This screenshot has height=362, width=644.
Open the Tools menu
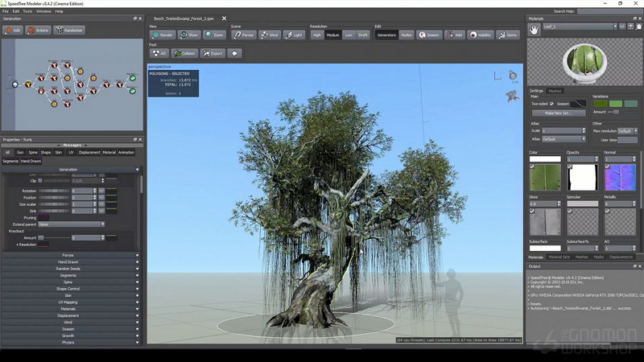pos(27,11)
